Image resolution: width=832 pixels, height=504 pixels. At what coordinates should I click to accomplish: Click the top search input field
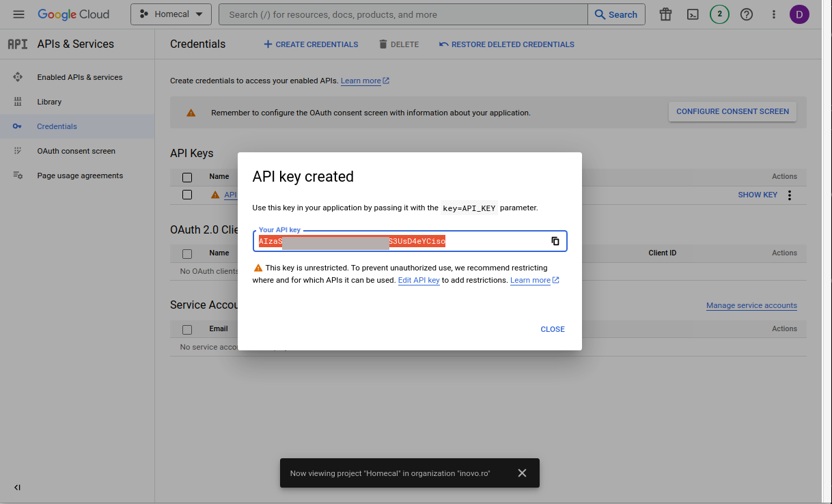pos(402,14)
